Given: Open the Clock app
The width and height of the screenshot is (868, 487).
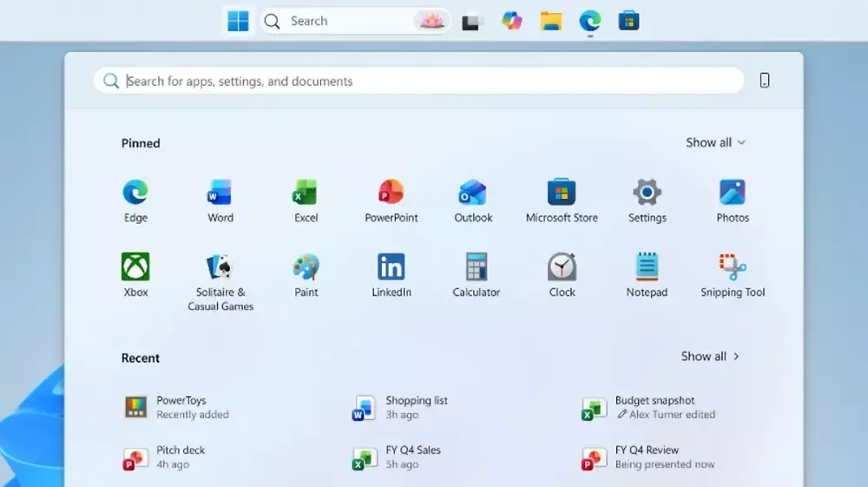Looking at the screenshot, I should tap(562, 275).
